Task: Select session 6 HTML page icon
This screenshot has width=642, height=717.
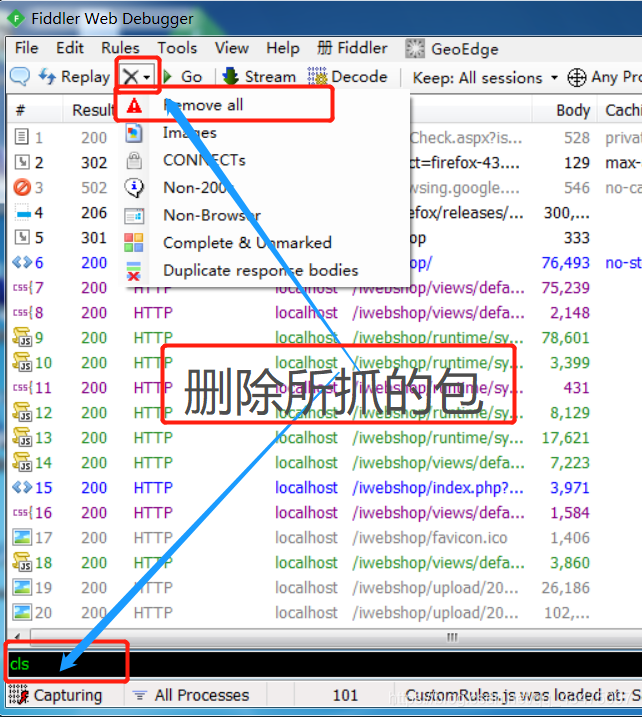Action: [22, 262]
